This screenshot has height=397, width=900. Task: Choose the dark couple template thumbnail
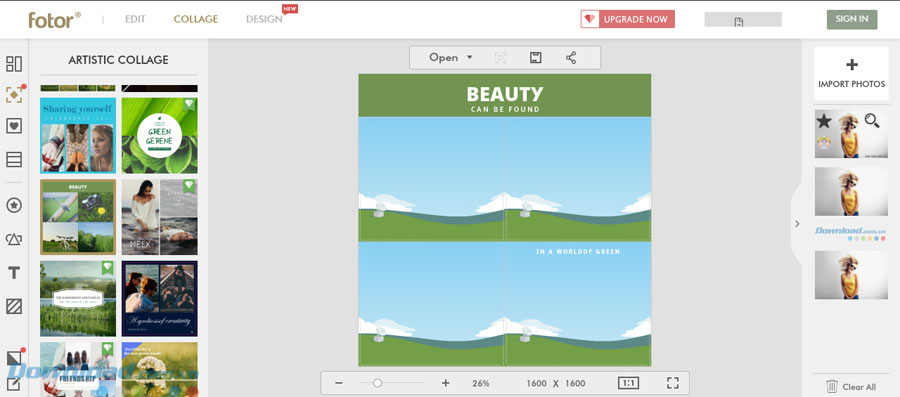[x=160, y=298]
